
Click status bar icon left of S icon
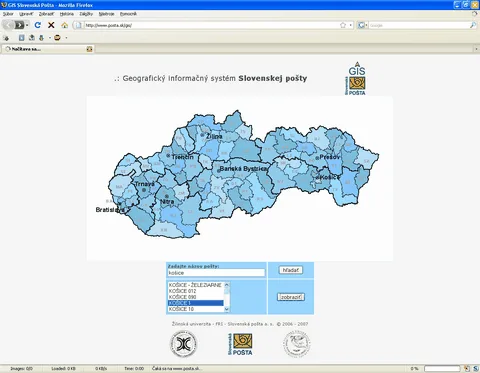[x=467, y=369]
